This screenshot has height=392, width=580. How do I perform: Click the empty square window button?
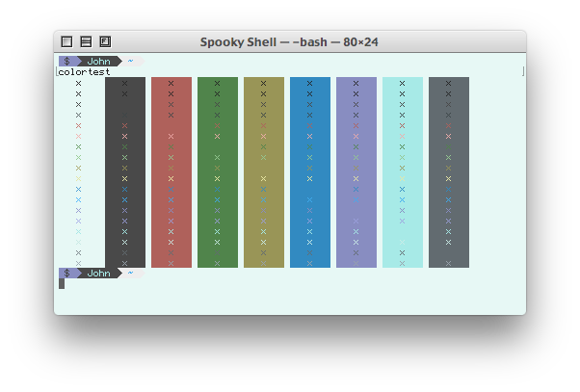pyautogui.click(x=66, y=41)
